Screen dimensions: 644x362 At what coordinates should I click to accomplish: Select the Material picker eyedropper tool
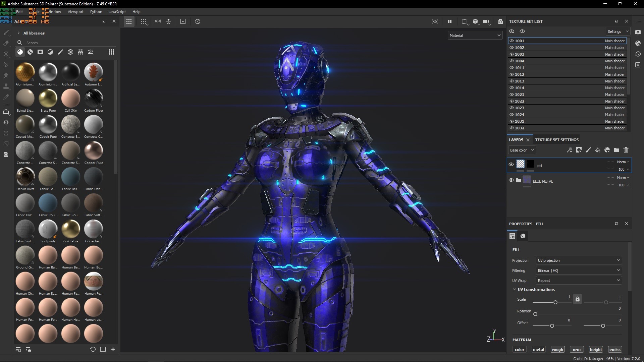[x=6, y=97]
